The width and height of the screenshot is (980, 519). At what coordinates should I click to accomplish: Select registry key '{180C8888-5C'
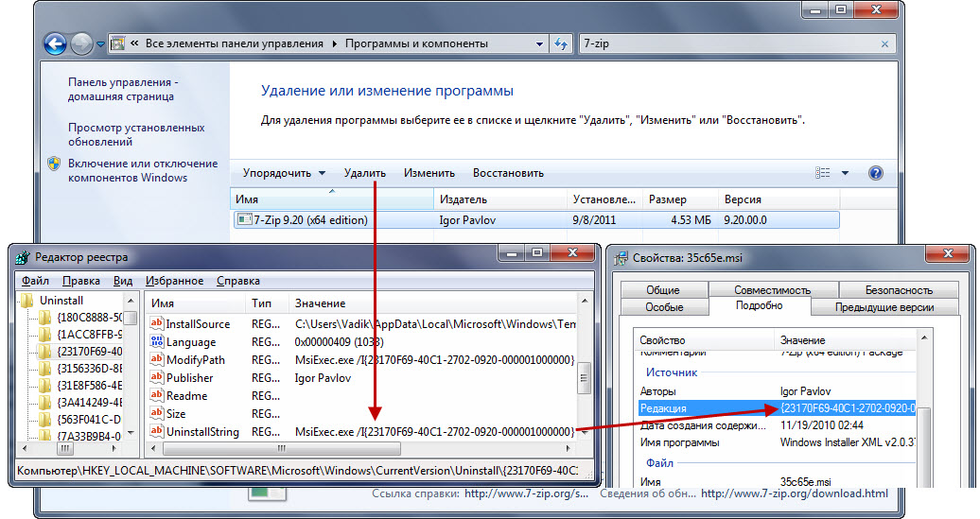pyautogui.click(x=89, y=318)
